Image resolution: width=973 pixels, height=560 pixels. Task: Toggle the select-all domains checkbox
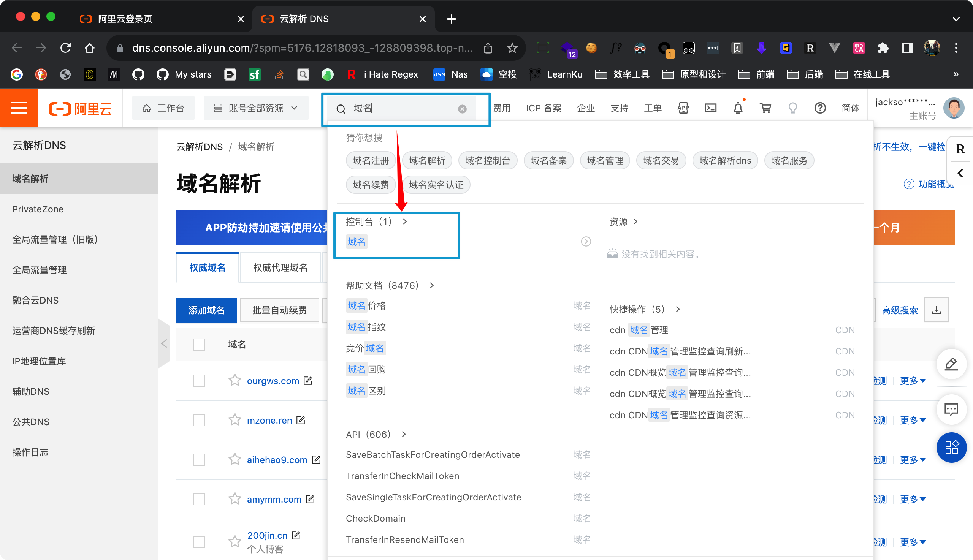click(x=199, y=344)
